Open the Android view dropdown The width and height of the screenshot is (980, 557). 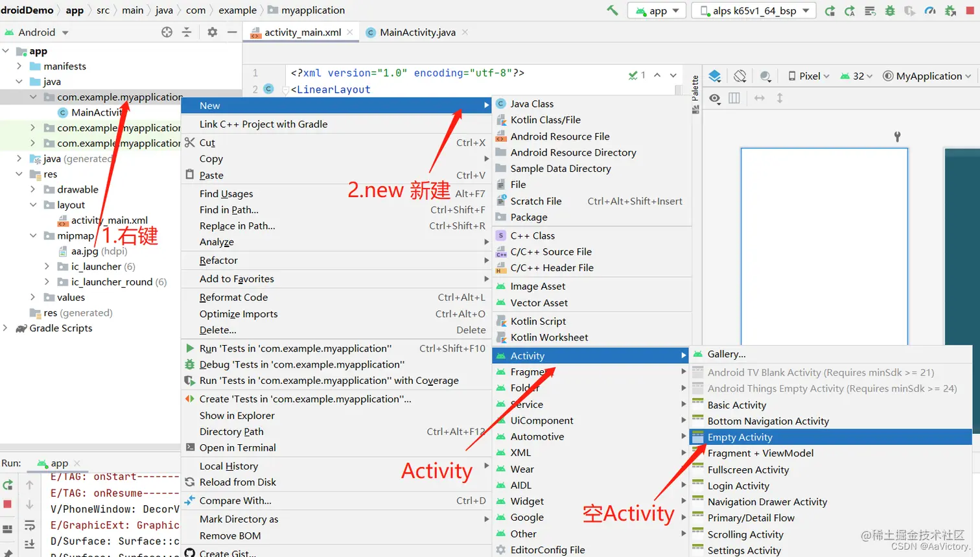[x=36, y=32]
